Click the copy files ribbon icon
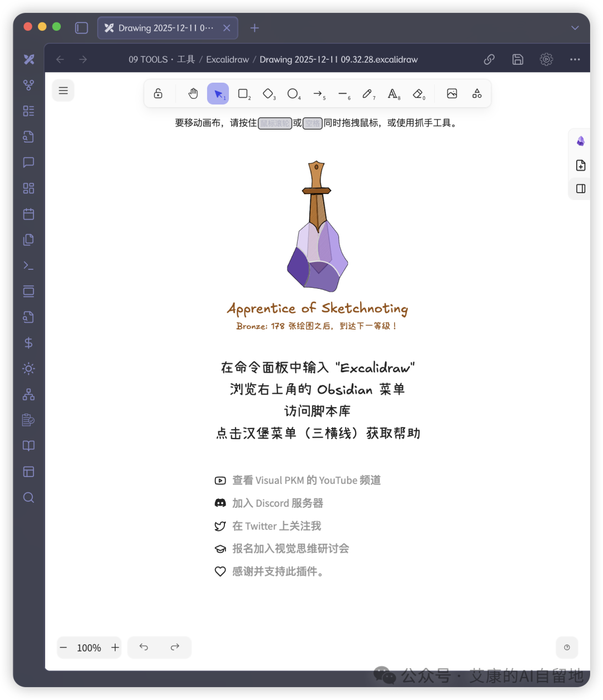Screen dimensions: 603x700 pos(28,240)
